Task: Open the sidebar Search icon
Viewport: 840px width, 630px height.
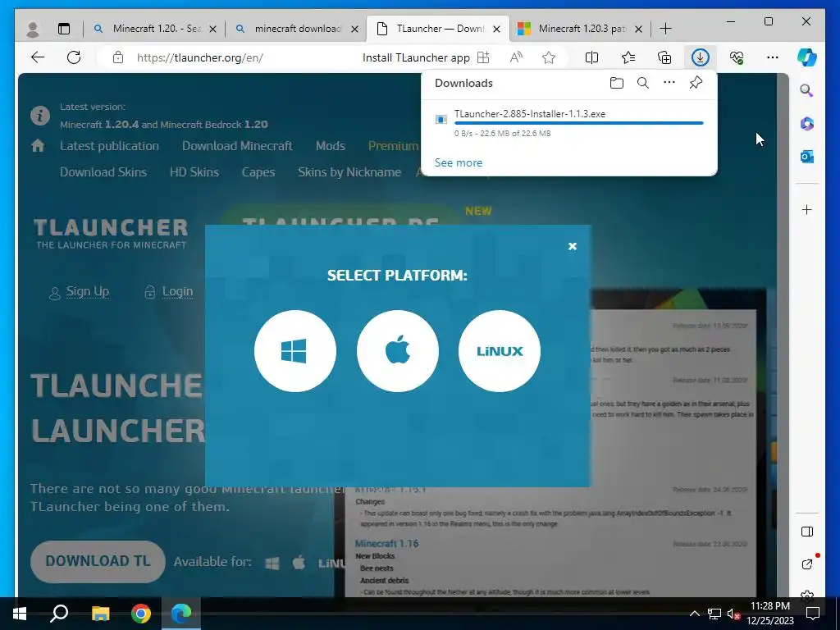Action: (807, 90)
